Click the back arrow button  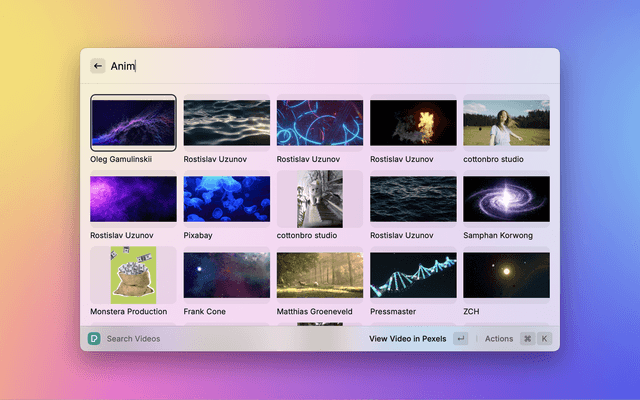coord(98,66)
